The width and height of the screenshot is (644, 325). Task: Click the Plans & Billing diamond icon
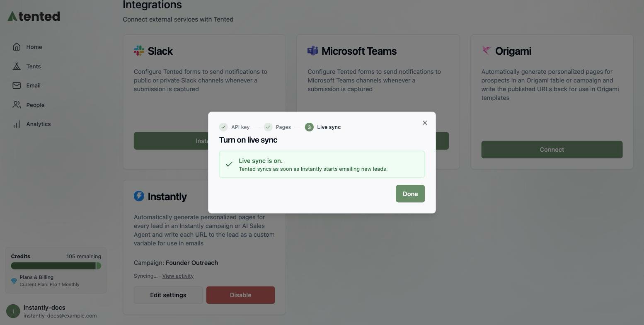[14, 281]
